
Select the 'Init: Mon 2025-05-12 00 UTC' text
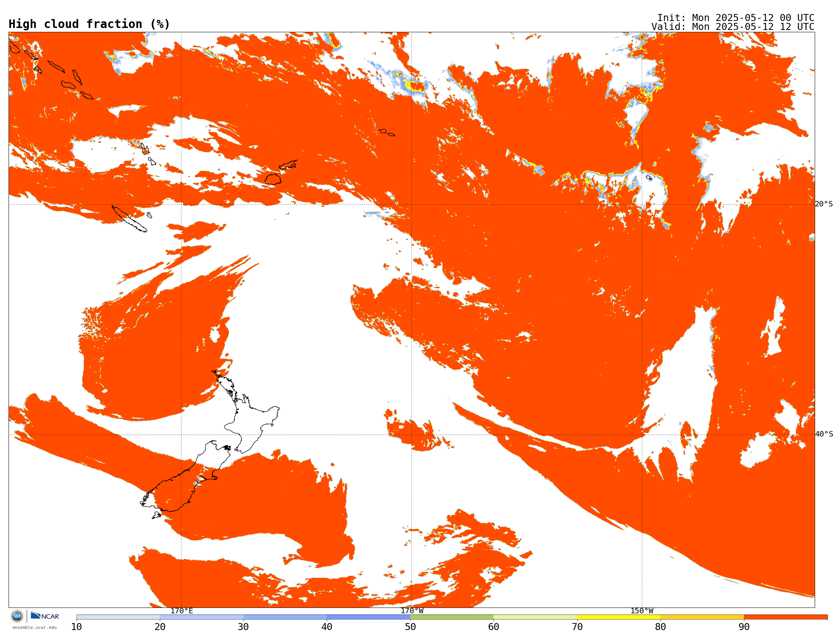735,18
